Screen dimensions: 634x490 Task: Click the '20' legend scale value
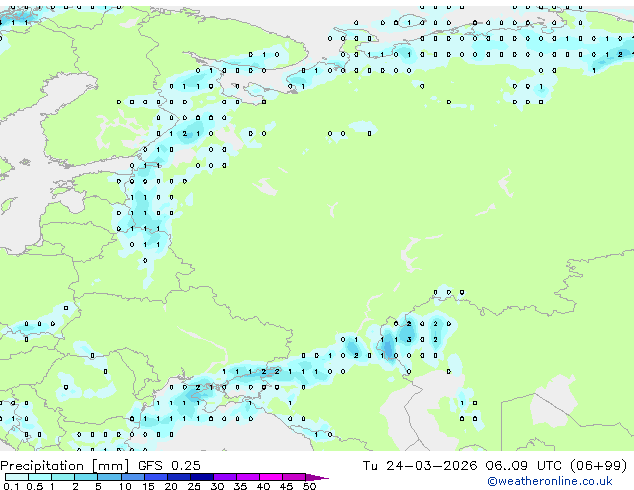[171, 486]
